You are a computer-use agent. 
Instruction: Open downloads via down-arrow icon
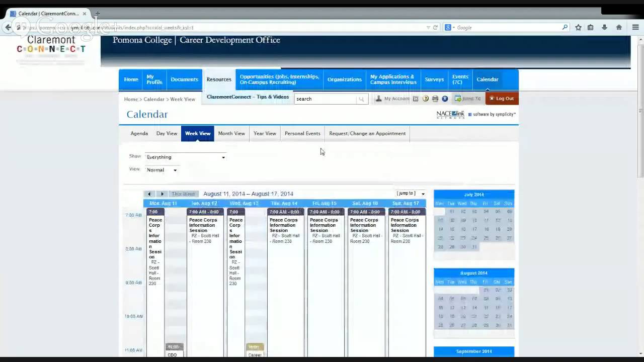(605, 28)
